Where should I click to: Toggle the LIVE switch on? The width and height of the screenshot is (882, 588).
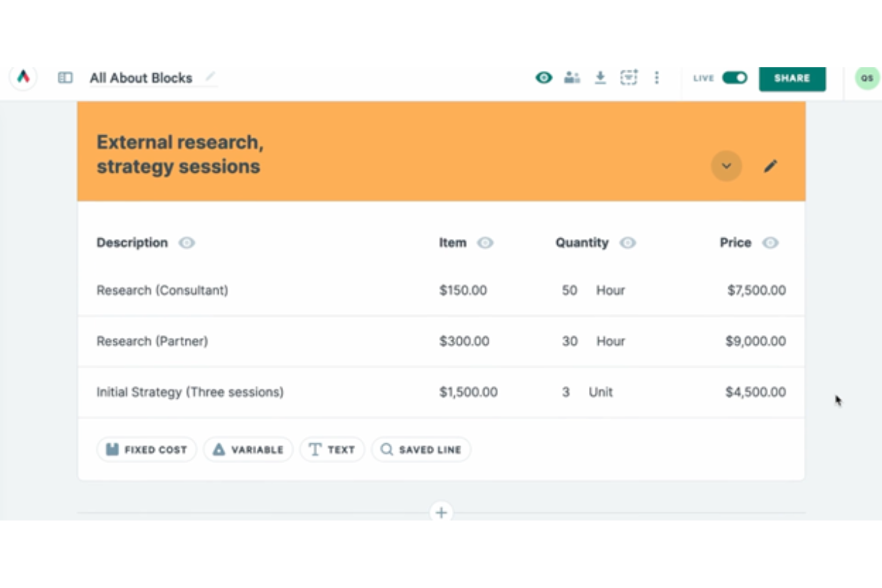(735, 77)
